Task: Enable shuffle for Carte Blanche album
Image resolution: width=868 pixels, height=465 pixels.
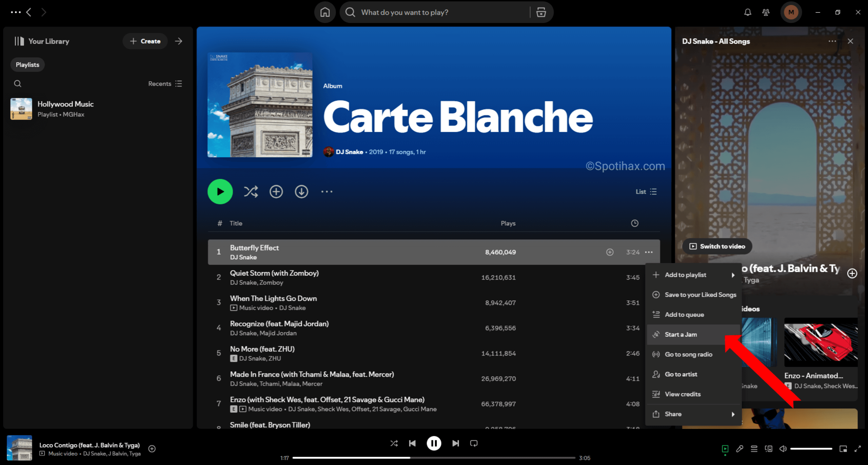Action: coord(251,191)
